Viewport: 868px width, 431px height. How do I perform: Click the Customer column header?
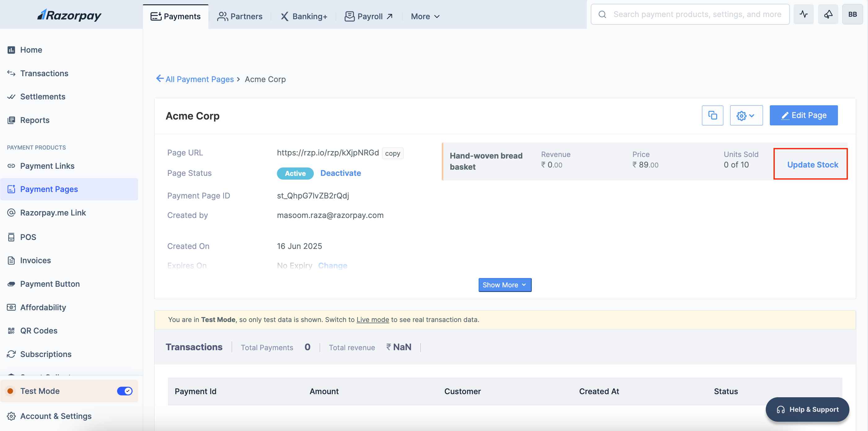(462, 391)
